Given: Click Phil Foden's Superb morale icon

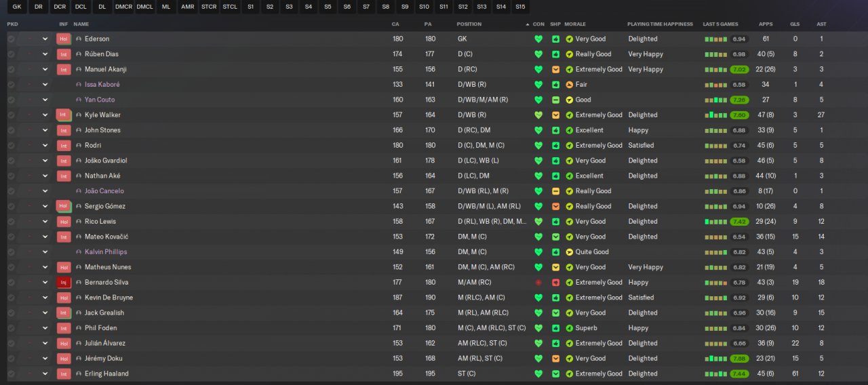Looking at the screenshot, I should click(570, 328).
